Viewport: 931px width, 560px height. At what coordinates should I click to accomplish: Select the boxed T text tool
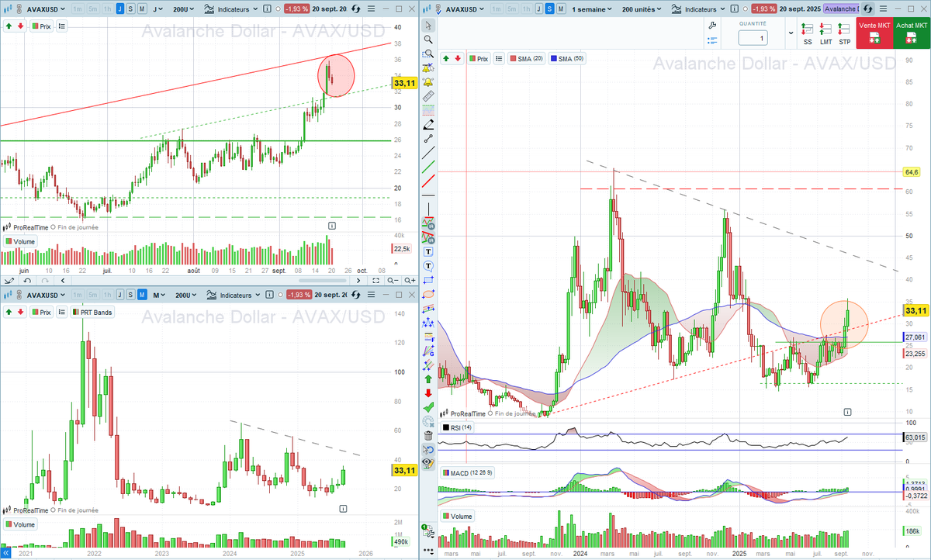[x=428, y=251]
